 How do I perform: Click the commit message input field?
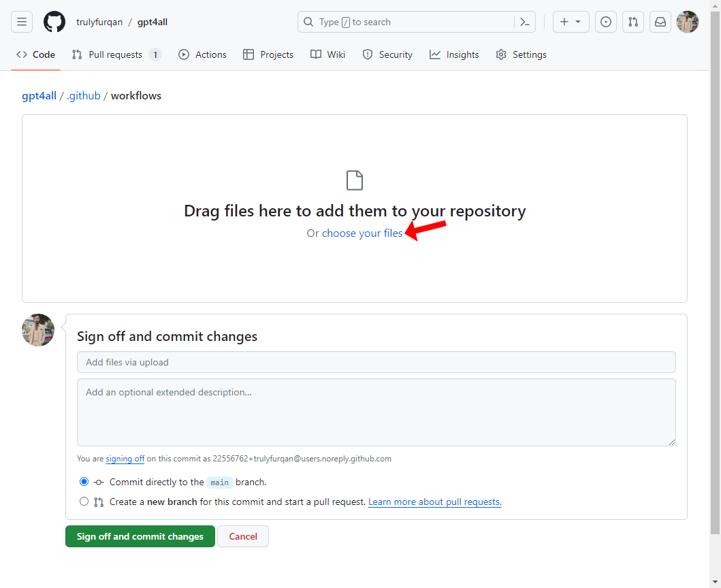coord(376,362)
